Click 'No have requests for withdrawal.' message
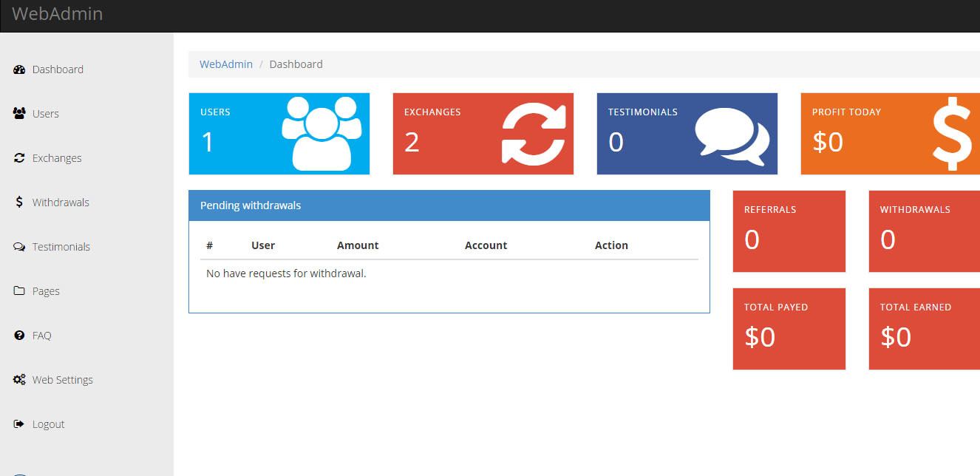 pyautogui.click(x=286, y=273)
